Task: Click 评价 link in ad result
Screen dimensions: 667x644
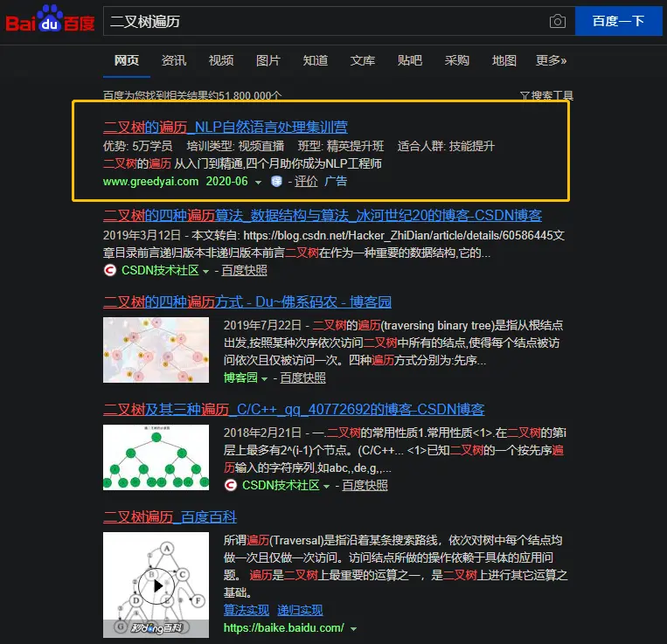Action: (x=306, y=182)
